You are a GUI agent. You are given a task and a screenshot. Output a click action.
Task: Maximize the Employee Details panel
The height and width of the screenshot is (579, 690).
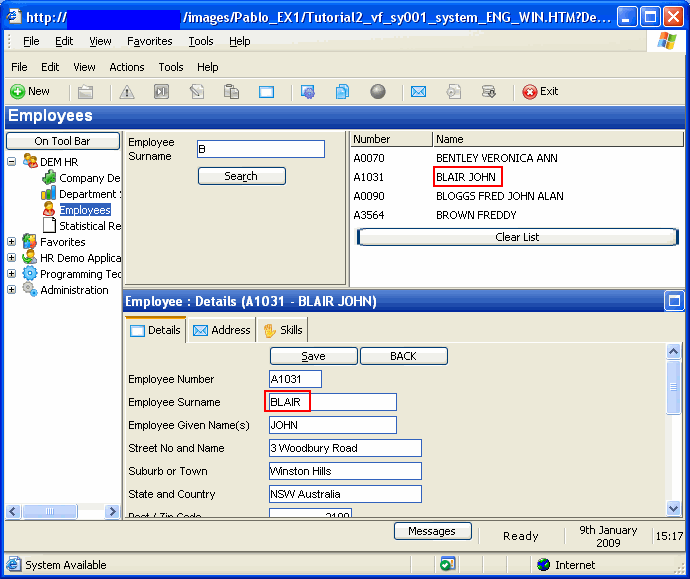674,301
